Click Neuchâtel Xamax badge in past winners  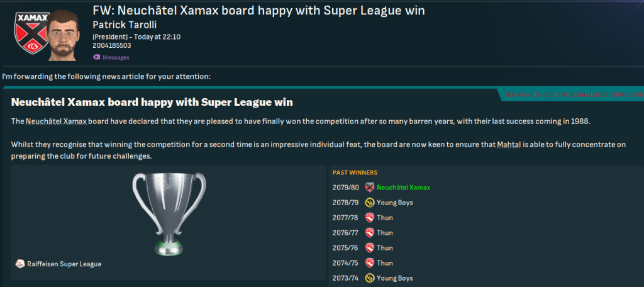click(370, 188)
